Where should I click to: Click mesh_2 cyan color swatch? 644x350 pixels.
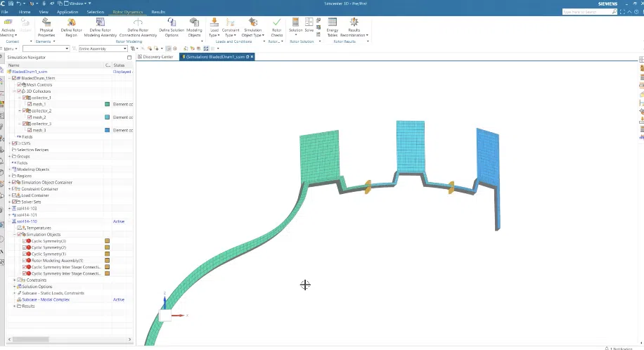[x=107, y=117]
